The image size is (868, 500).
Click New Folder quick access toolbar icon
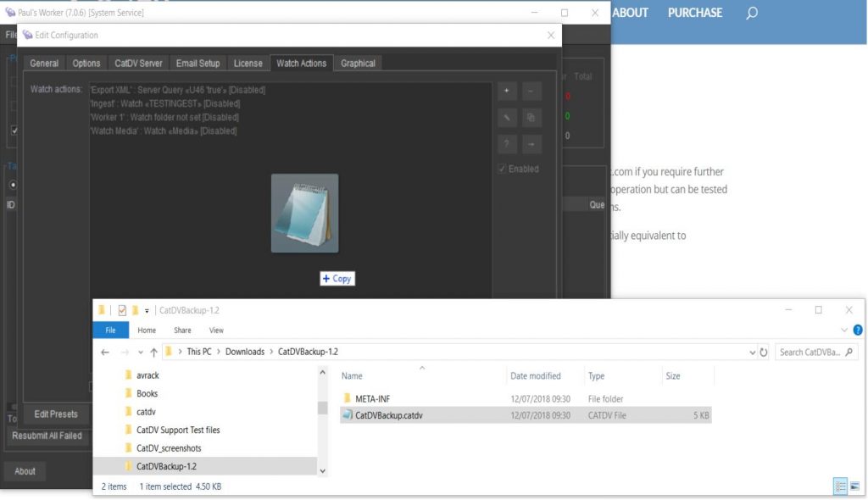point(135,311)
